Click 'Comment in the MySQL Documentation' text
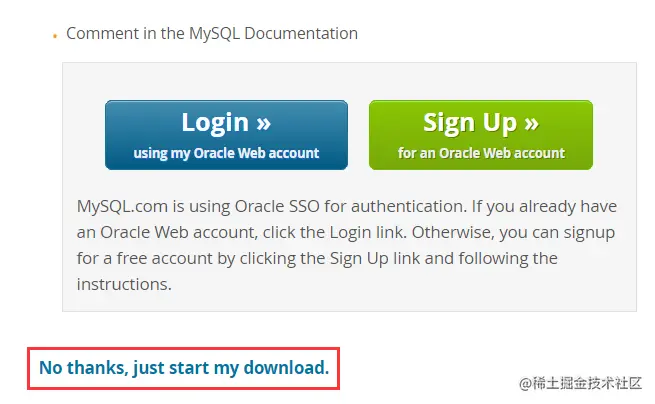 (x=212, y=33)
